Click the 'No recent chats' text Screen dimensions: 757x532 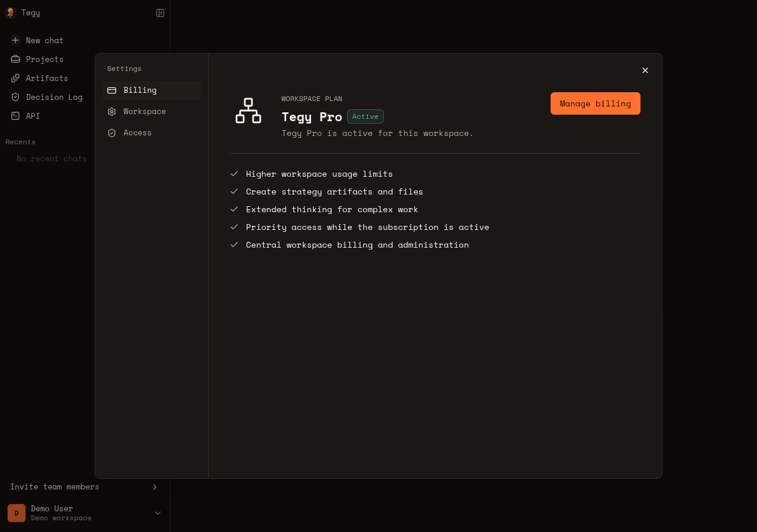51,158
